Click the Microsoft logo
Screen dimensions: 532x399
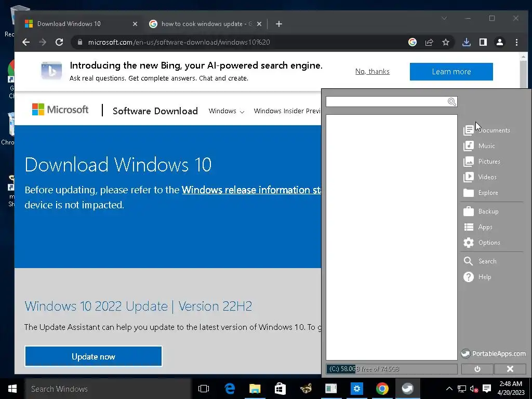click(x=60, y=110)
